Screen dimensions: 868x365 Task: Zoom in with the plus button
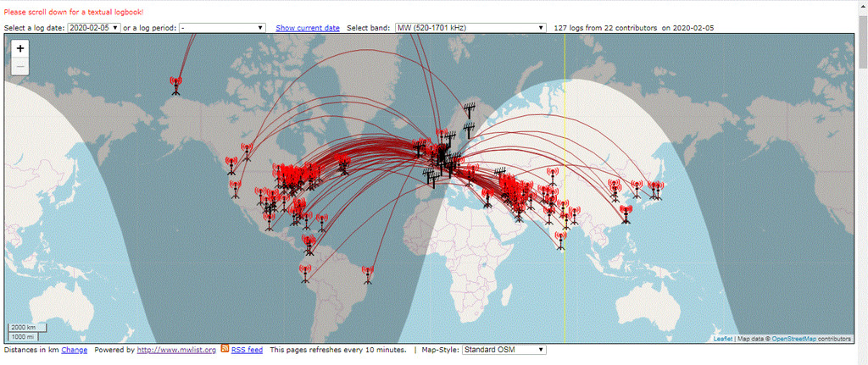click(x=20, y=49)
